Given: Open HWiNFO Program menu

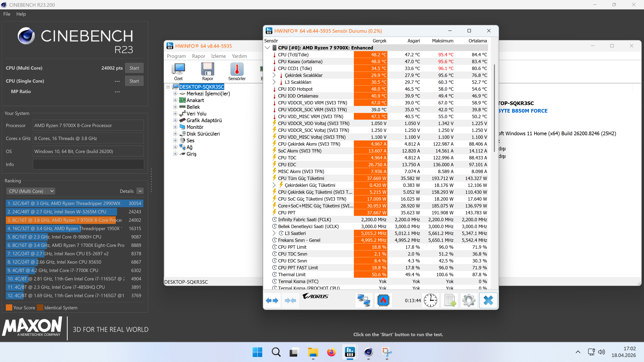Looking at the screenshot, I should 176,56.
